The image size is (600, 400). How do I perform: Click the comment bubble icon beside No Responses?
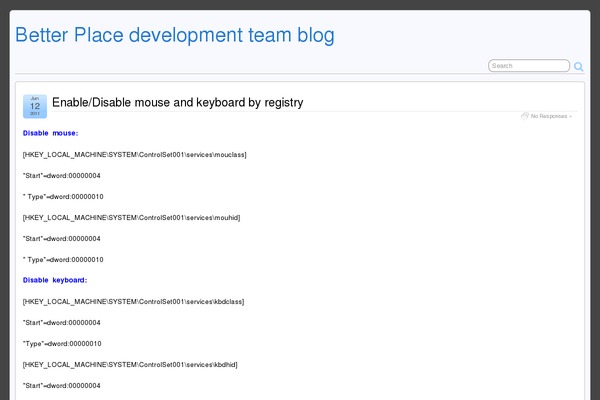tap(525, 116)
